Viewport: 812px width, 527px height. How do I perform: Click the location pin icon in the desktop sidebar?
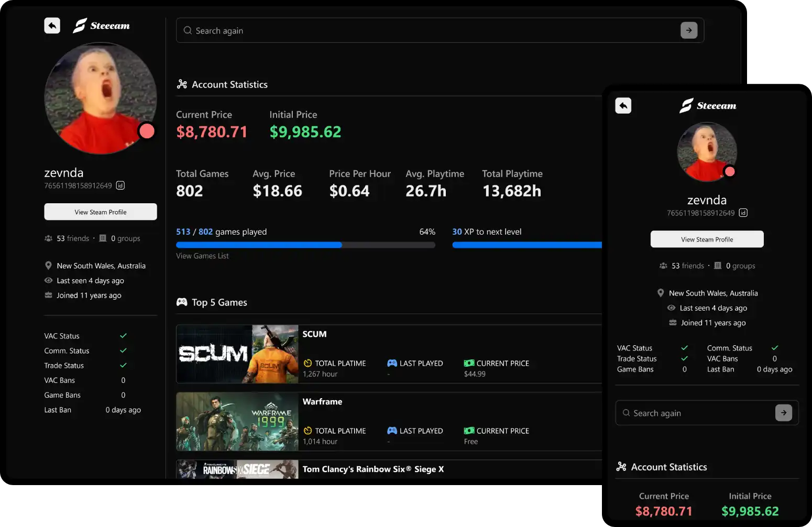48,266
